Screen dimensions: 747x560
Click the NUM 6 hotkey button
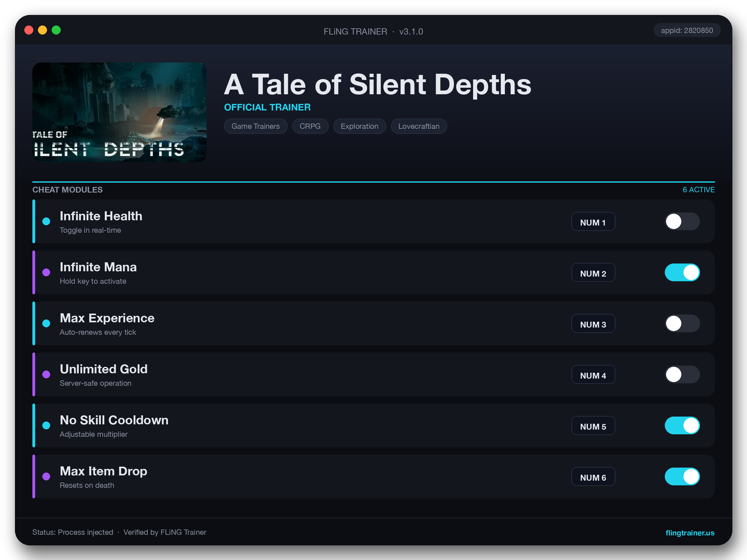pos(593,476)
